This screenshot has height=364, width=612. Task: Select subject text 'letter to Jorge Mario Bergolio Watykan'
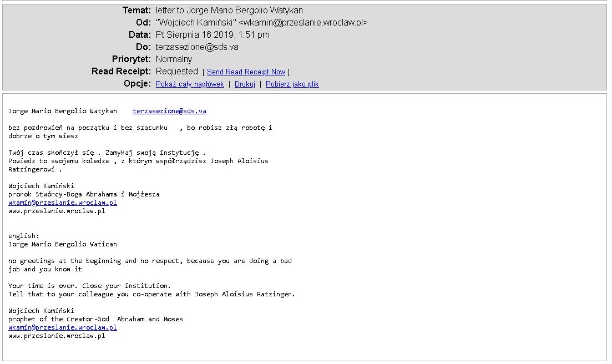(229, 11)
